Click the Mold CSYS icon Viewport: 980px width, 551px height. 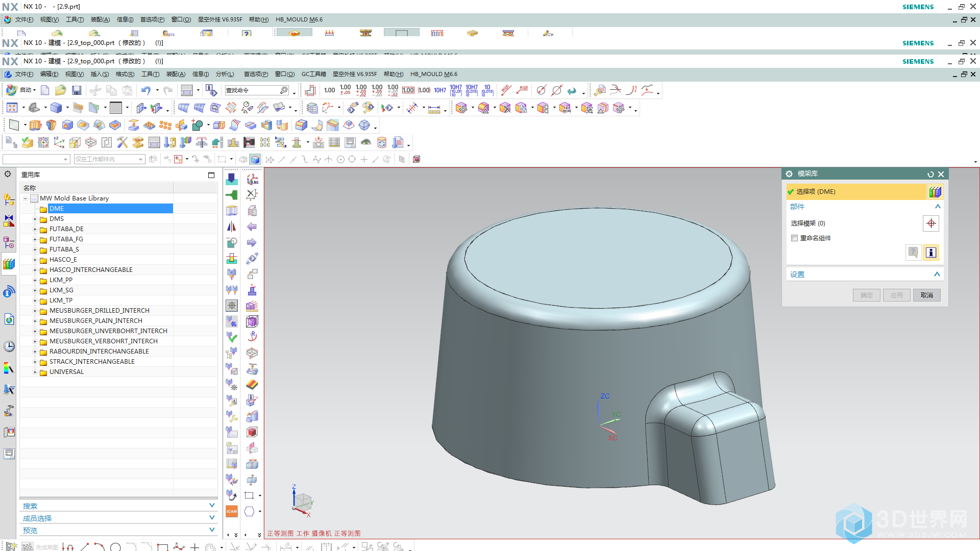(59, 142)
